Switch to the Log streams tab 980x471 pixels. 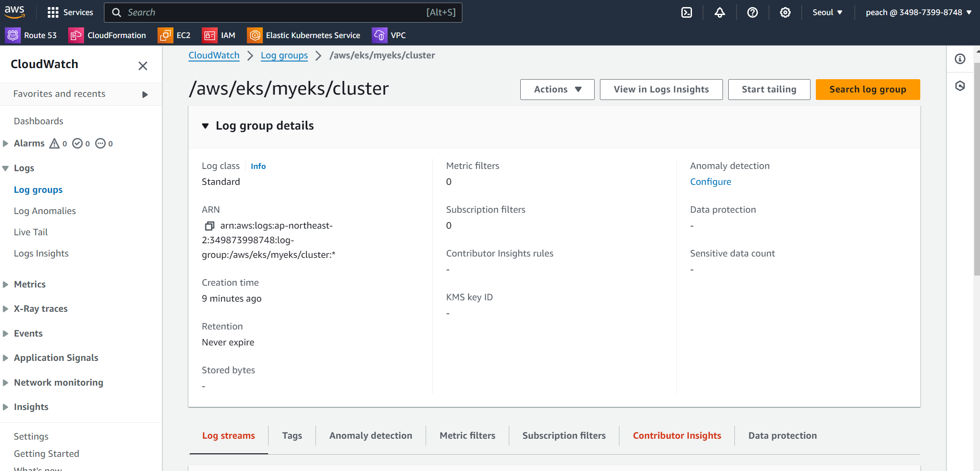228,436
